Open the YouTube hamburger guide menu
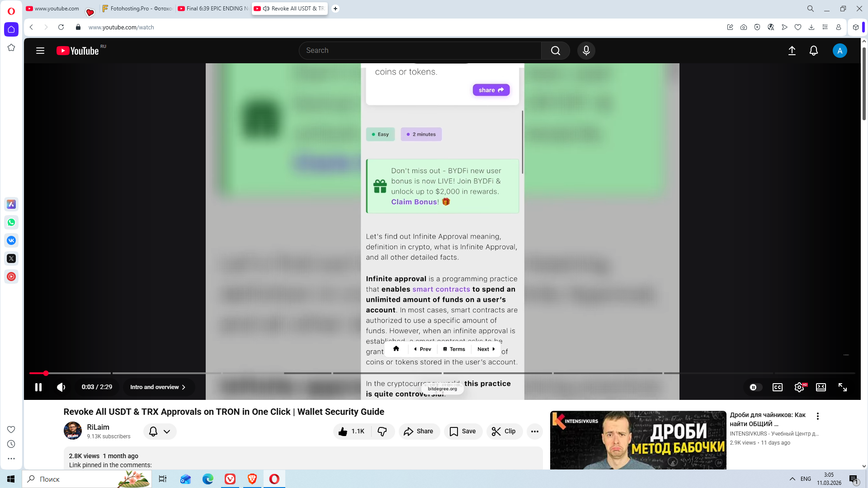Screen dimensions: 868x488 pos(40,51)
